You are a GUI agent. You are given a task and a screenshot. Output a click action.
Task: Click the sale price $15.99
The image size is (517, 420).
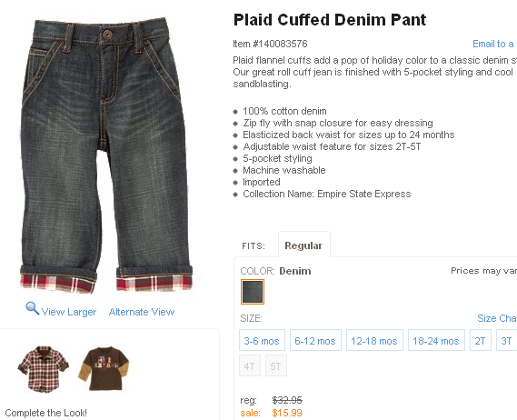pyautogui.click(x=287, y=413)
